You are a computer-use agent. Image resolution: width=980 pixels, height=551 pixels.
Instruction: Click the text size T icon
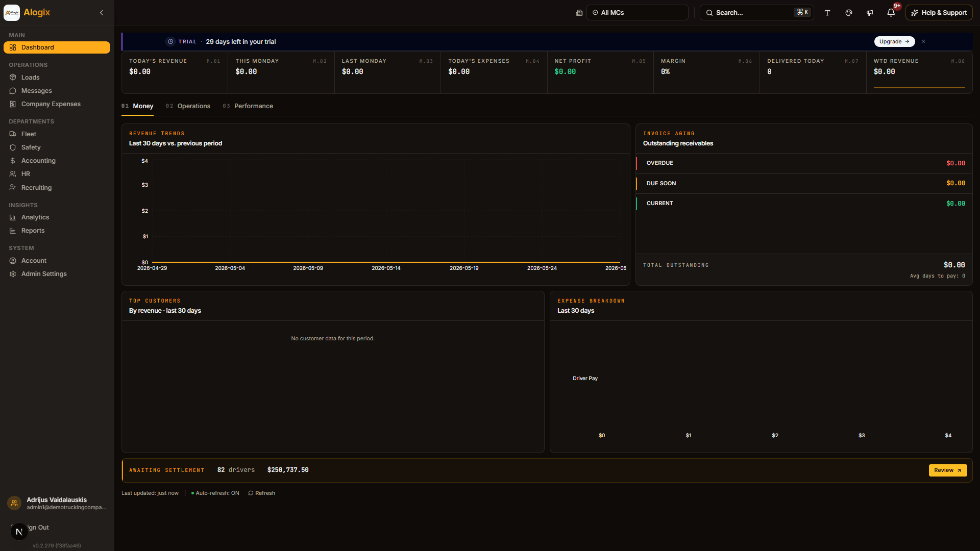pyautogui.click(x=827, y=13)
